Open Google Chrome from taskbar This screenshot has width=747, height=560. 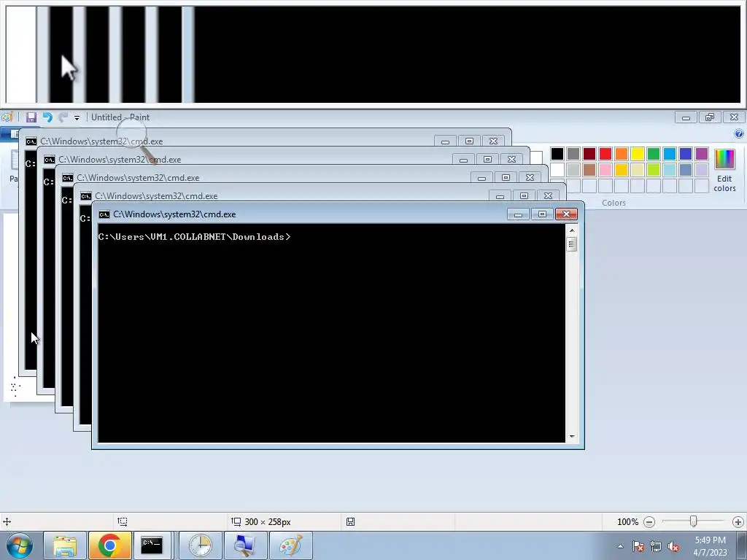pos(109,545)
